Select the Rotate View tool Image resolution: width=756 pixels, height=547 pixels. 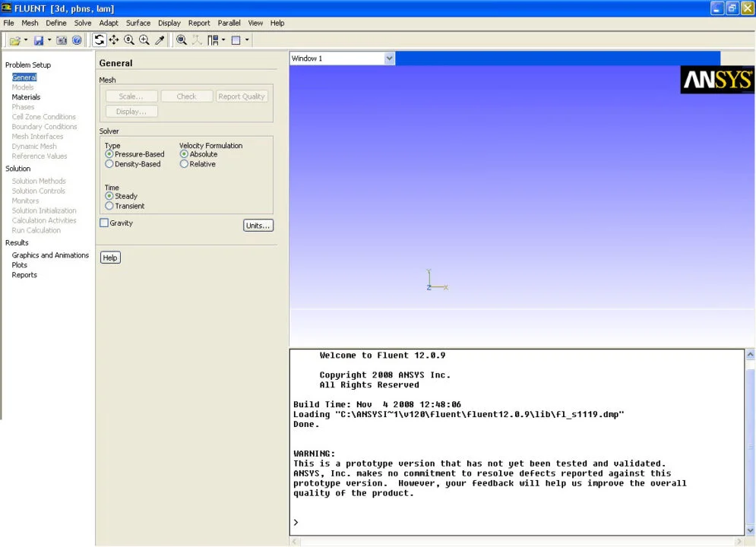[99, 40]
